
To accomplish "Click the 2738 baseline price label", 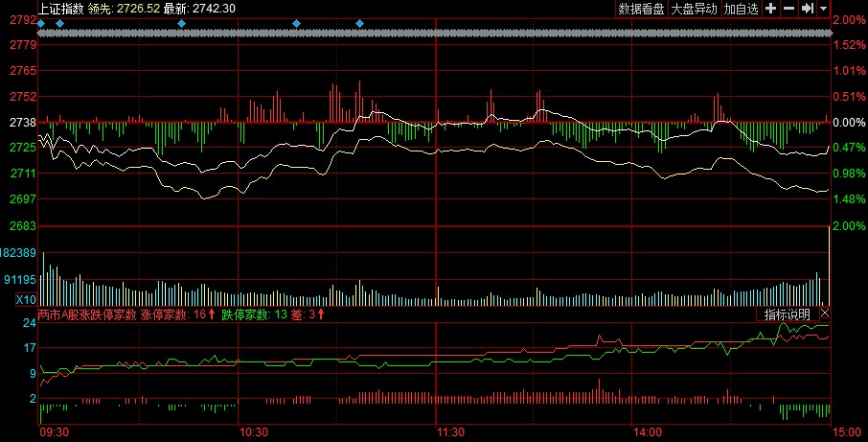I will (x=22, y=123).
